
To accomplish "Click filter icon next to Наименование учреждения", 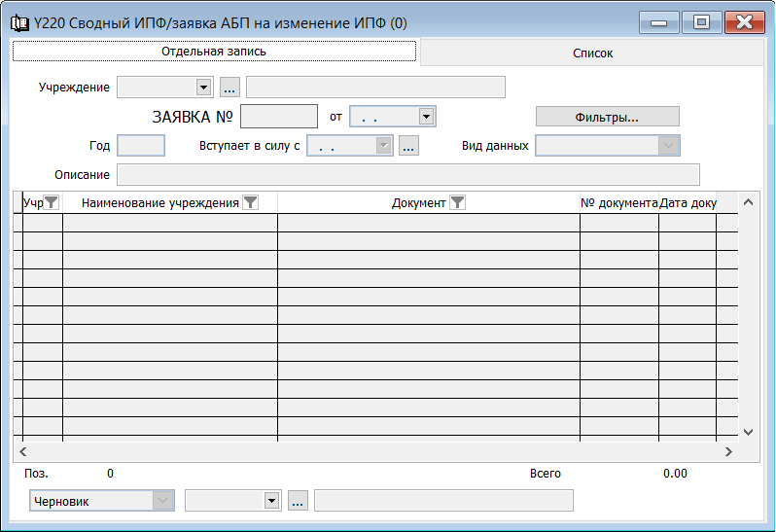I will tap(250, 202).
